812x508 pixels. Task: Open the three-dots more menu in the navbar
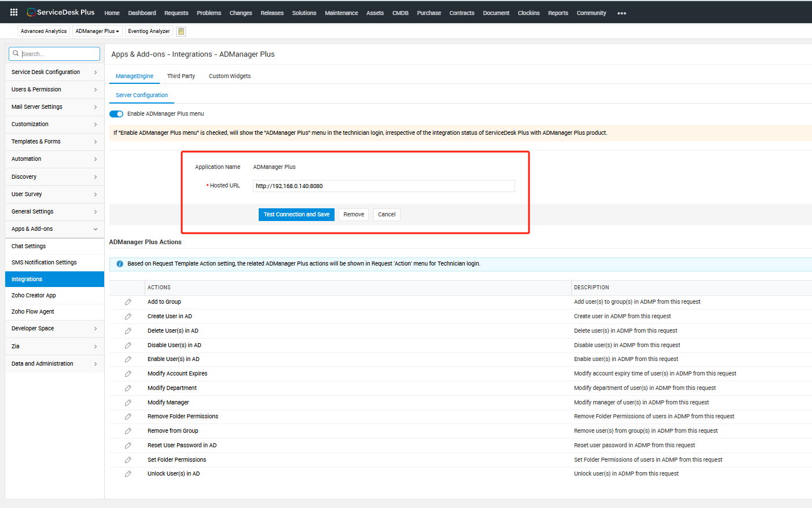pyautogui.click(x=622, y=13)
